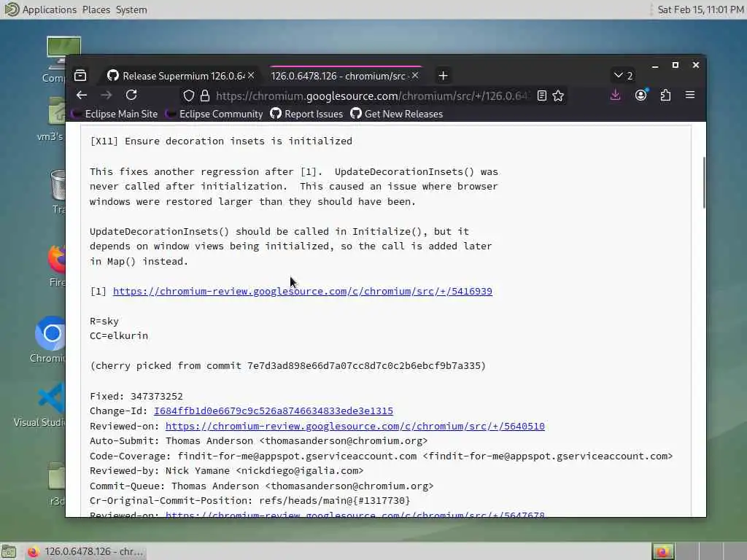Viewport: 747px width, 560px height.
Task: Click the commit title '[X11] Ensure decoration insets'
Action: (x=221, y=141)
